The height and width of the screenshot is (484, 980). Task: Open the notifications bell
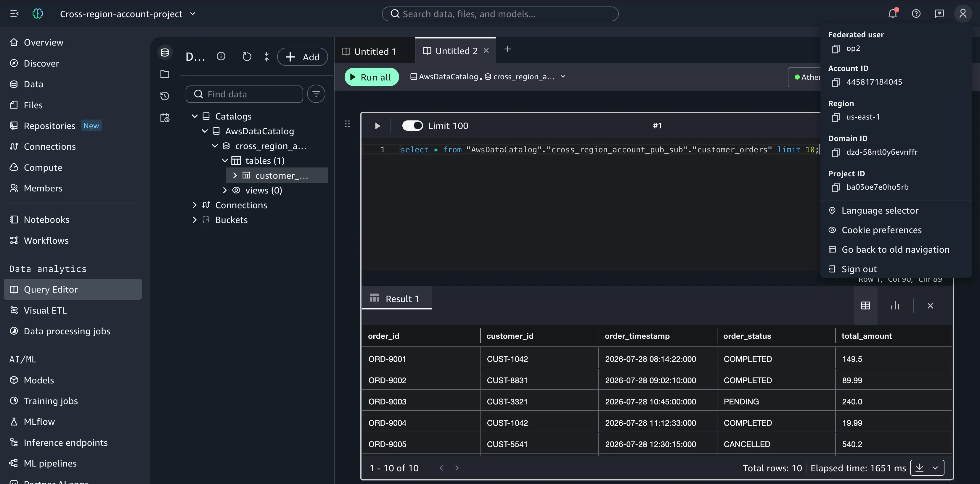893,14
